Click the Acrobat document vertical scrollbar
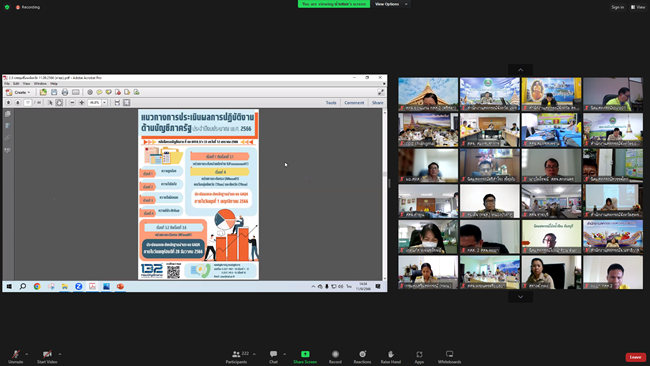 385,194
